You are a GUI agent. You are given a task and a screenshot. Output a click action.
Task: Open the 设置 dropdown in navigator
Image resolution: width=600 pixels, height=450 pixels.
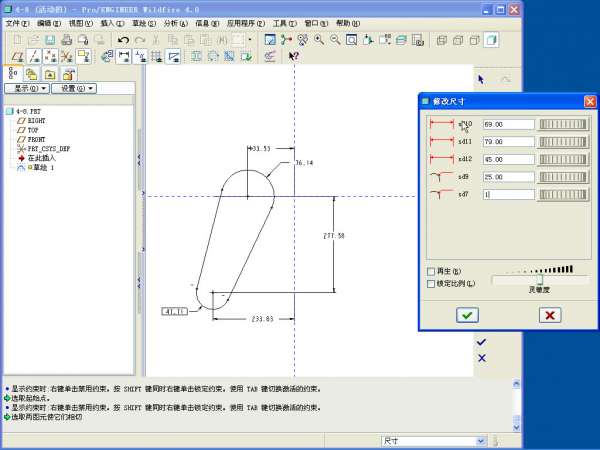tap(74, 88)
